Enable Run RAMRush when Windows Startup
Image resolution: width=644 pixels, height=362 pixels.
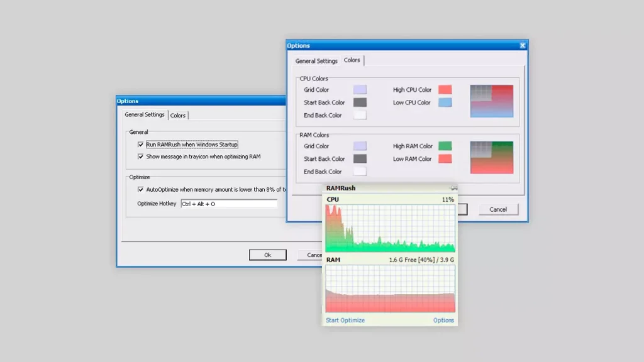(140, 145)
